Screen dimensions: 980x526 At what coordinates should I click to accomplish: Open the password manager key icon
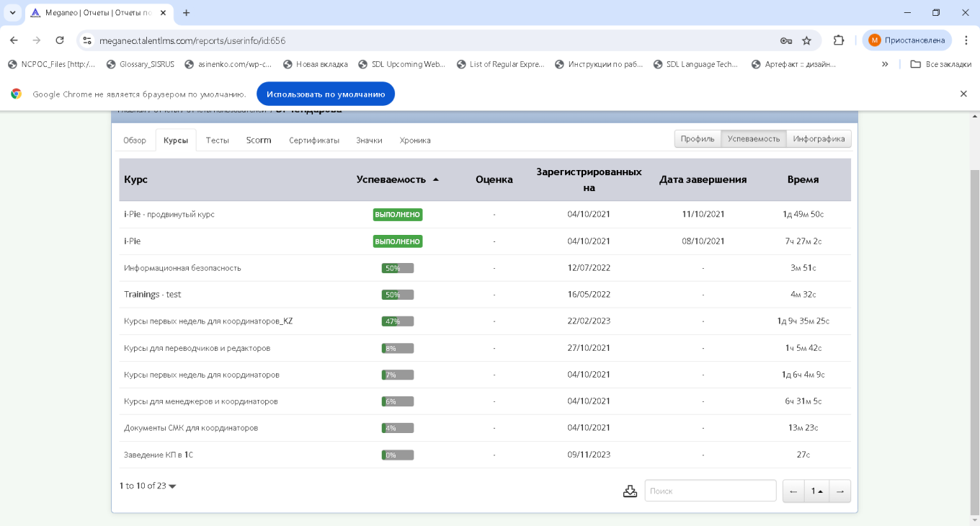click(x=785, y=40)
